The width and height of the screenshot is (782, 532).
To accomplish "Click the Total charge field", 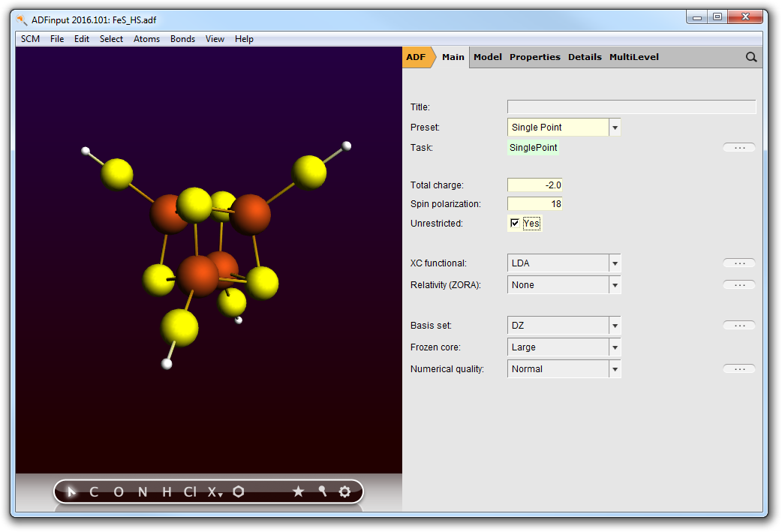I will (x=534, y=185).
